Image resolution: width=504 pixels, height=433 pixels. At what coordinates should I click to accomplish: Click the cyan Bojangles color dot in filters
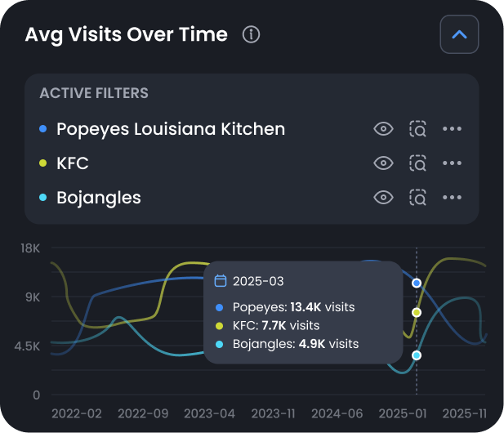[x=43, y=198]
